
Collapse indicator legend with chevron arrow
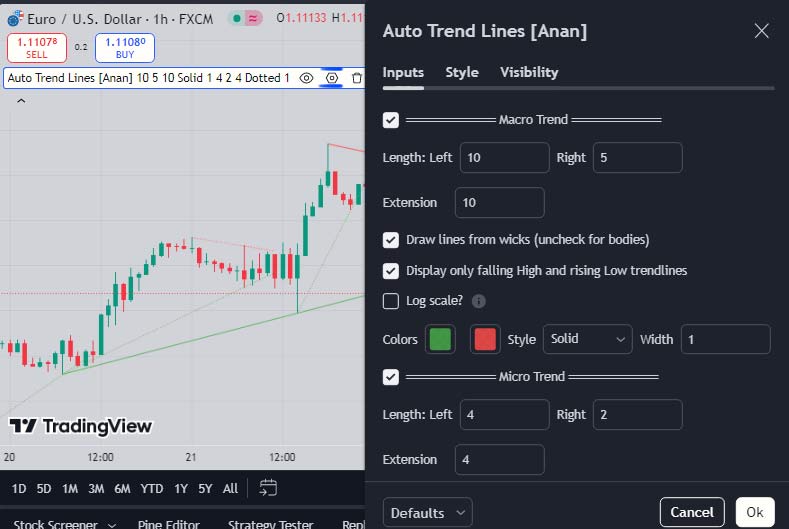click(21, 101)
